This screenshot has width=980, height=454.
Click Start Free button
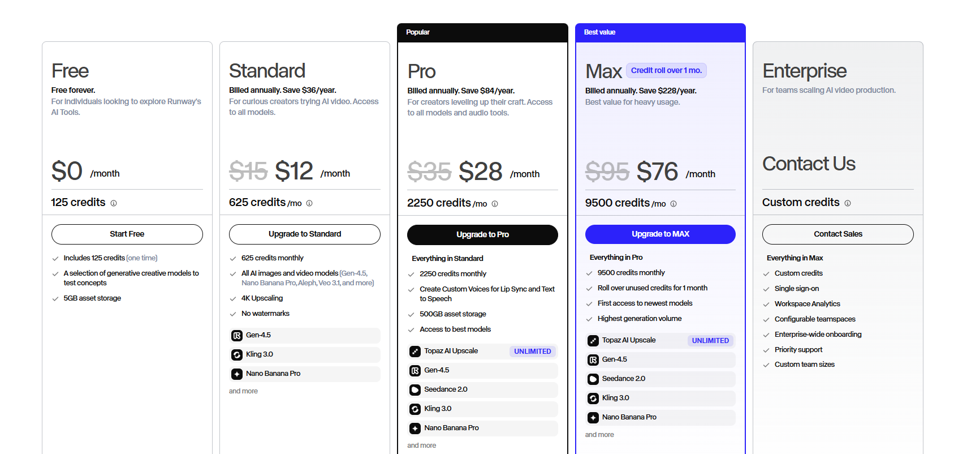127,234
